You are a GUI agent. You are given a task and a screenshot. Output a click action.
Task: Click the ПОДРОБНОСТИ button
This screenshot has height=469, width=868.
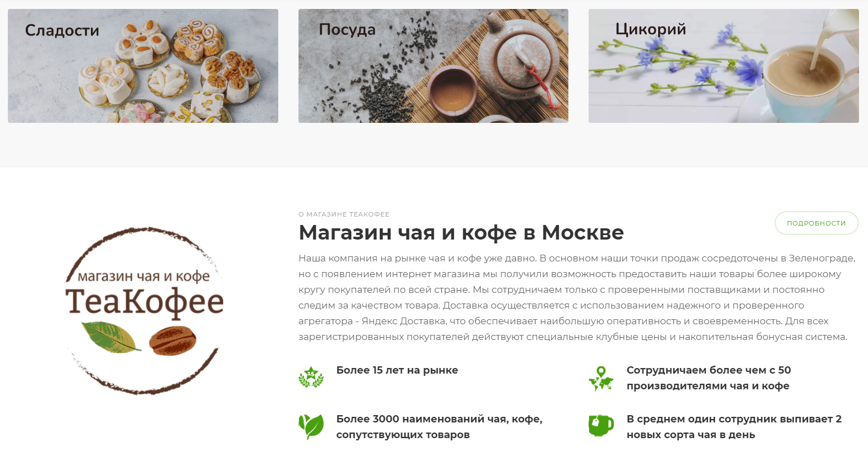[x=816, y=223]
